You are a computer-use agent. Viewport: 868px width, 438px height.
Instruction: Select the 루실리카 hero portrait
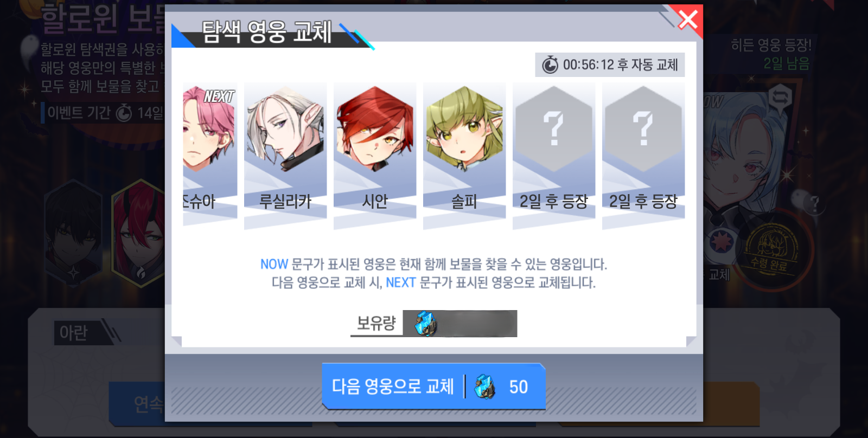click(285, 156)
